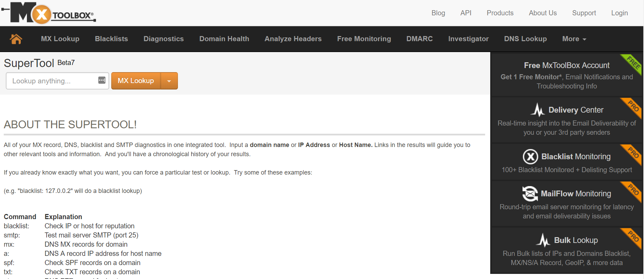Open the Products link
The height and width of the screenshot is (279, 644).
pos(500,13)
